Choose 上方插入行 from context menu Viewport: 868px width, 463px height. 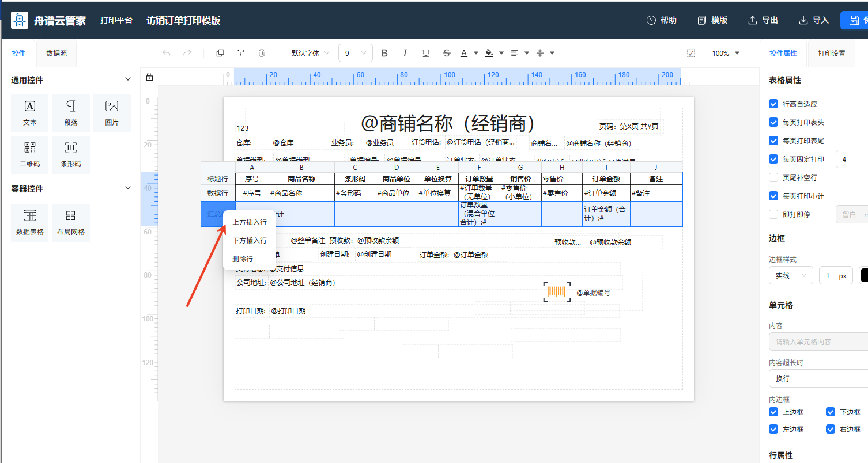coord(249,222)
